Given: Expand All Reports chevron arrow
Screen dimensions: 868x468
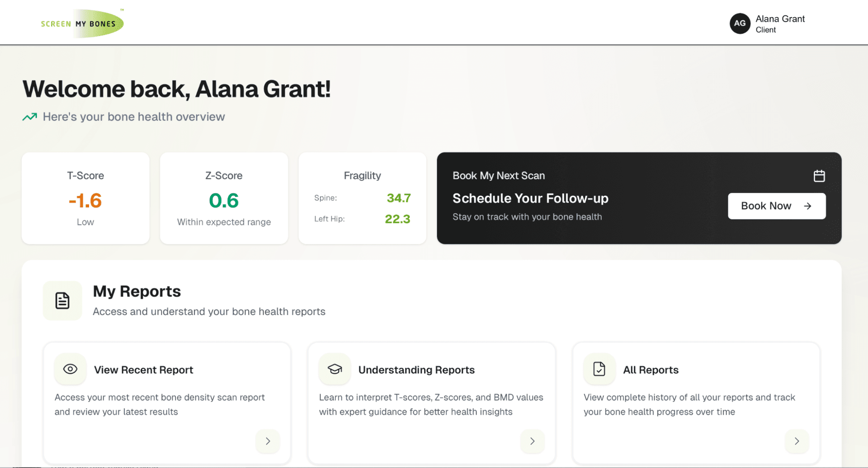Looking at the screenshot, I should 797,441.
